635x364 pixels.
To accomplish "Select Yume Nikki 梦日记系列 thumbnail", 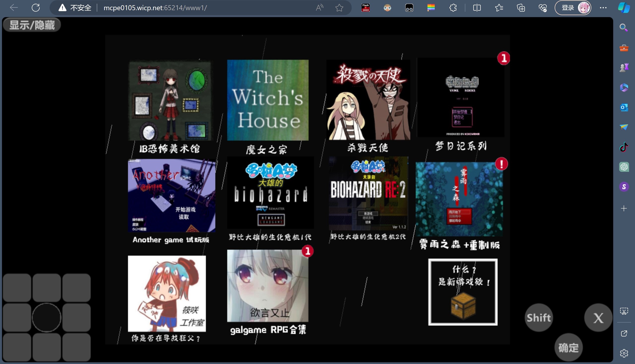I will tap(461, 97).
